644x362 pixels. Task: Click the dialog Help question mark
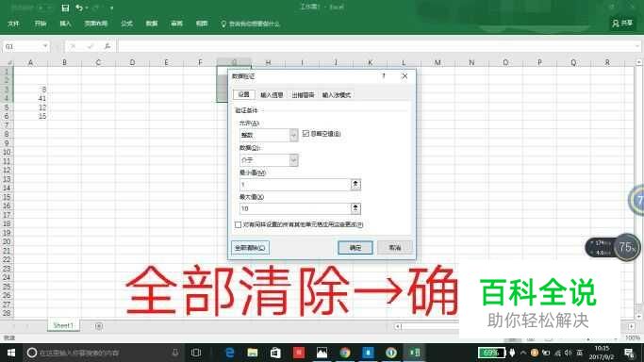383,76
